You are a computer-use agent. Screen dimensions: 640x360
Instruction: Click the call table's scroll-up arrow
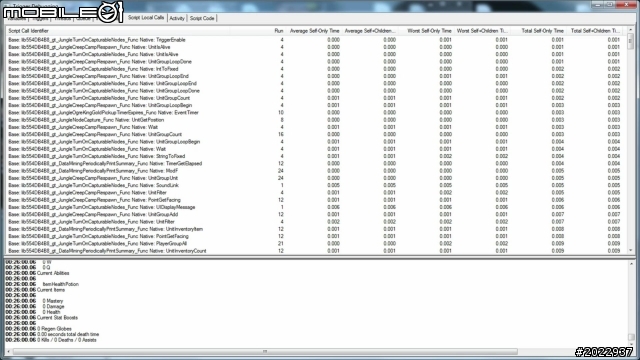pos(631,30)
